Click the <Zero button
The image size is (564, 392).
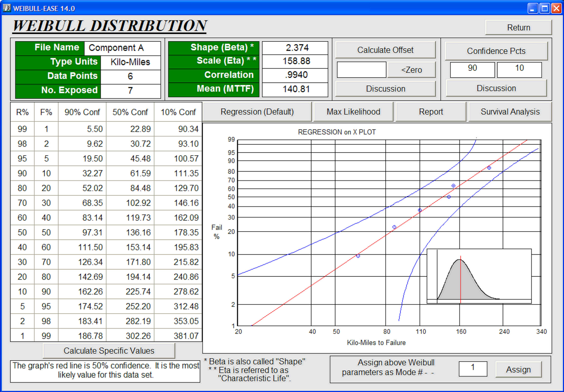point(411,70)
